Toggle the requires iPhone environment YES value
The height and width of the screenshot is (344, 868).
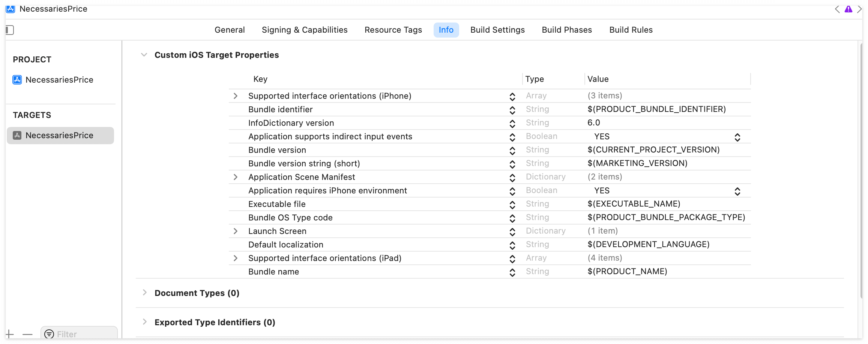tap(737, 191)
